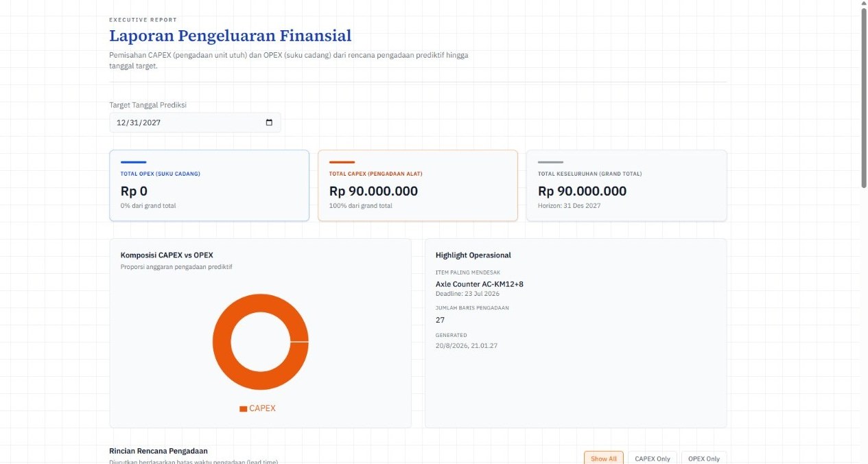The height and width of the screenshot is (464, 868).
Task: Click the '20/8/2026, 21.01.27' generated timestamp
Action: coord(467,346)
